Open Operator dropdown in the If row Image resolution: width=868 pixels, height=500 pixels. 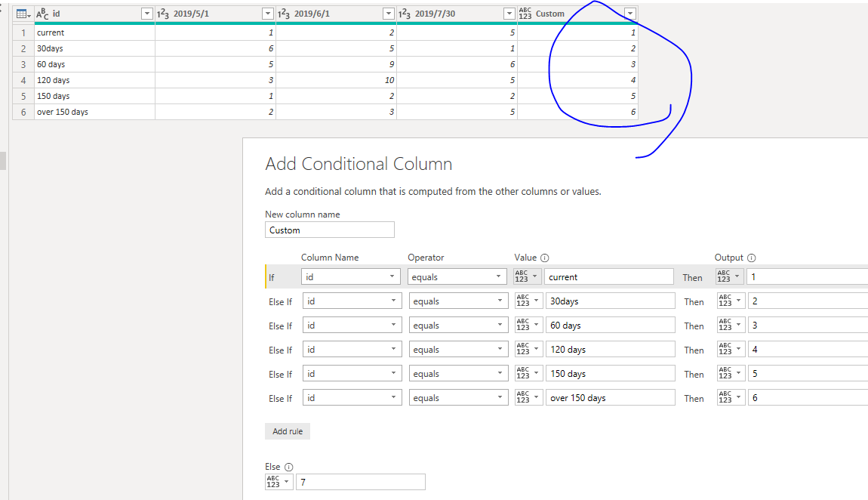tap(457, 277)
